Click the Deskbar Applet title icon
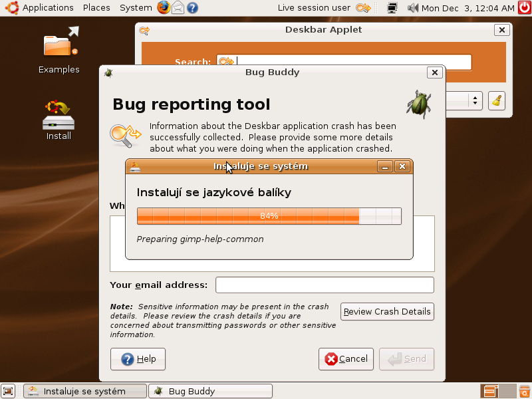 click(x=144, y=31)
